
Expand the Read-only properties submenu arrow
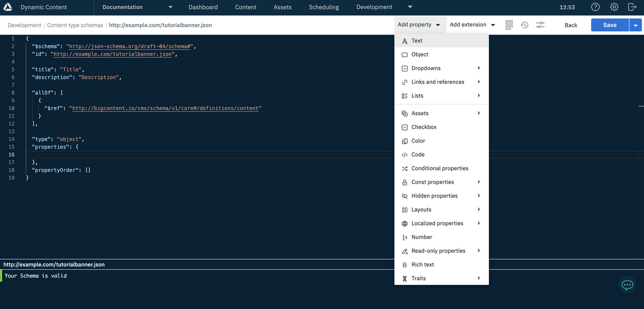coord(479,250)
